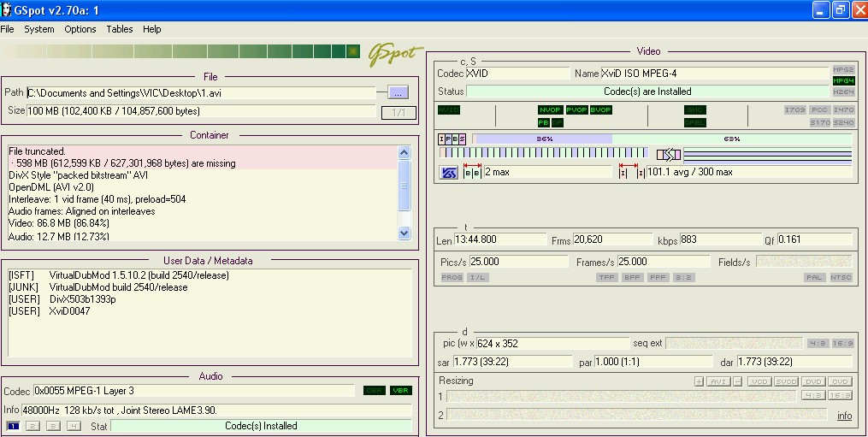Click the I470 indicator
Screen dimensions: 868x437
843,110
